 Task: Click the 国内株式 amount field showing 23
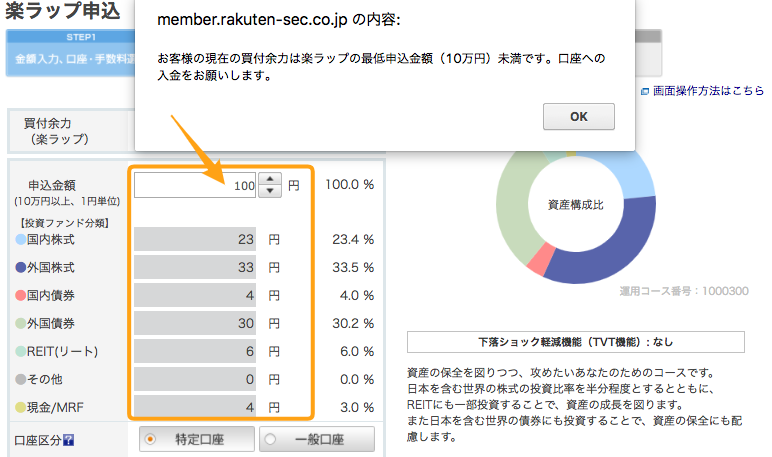point(195,239)
